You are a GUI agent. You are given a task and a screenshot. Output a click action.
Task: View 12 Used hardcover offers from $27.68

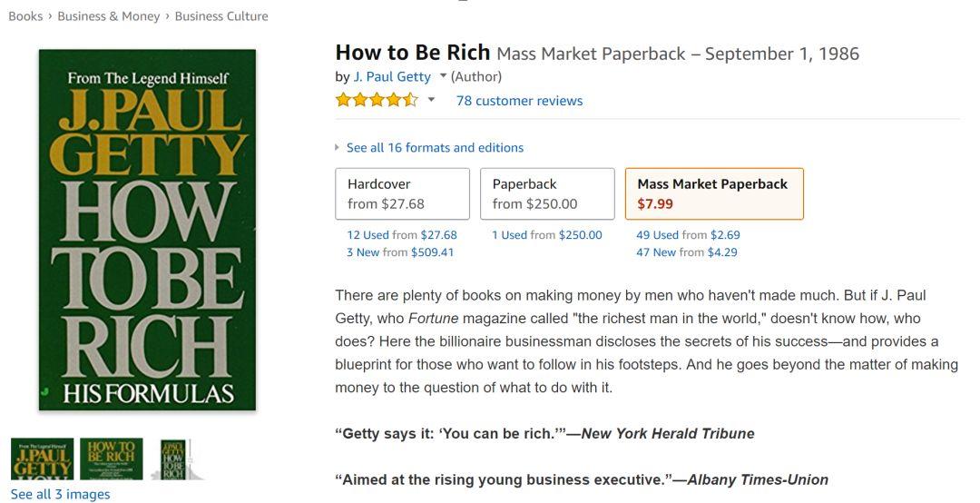402,235
